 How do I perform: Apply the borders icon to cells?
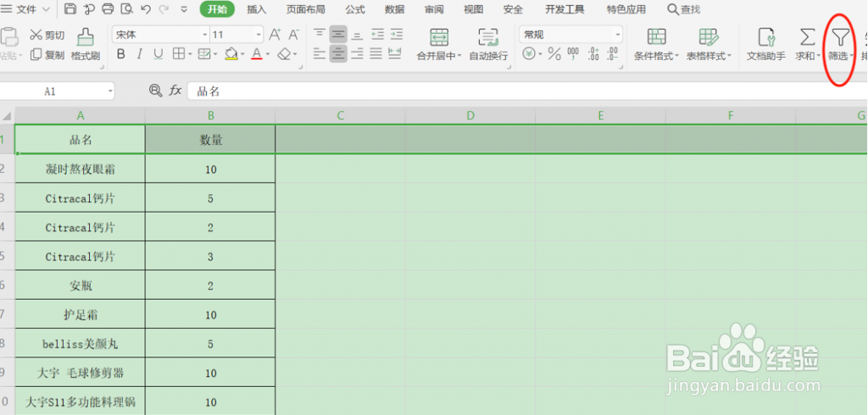click(178, 53)
